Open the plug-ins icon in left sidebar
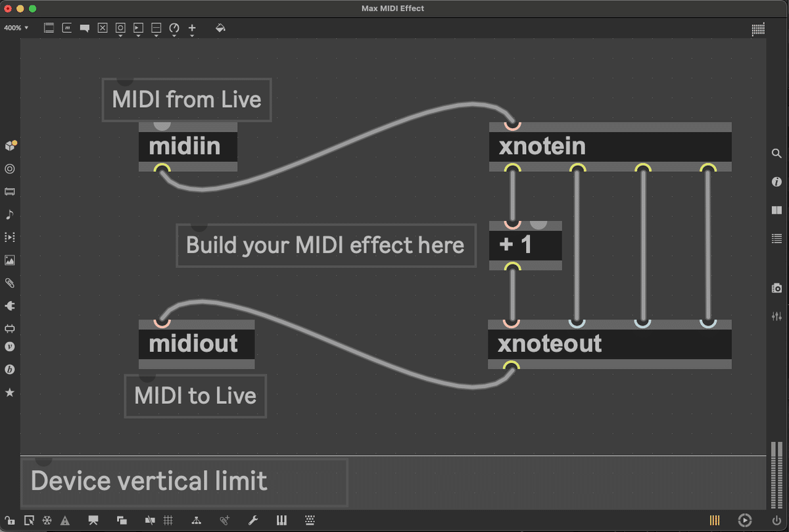This screenshot has width=789, height=532. coord(10,306)
